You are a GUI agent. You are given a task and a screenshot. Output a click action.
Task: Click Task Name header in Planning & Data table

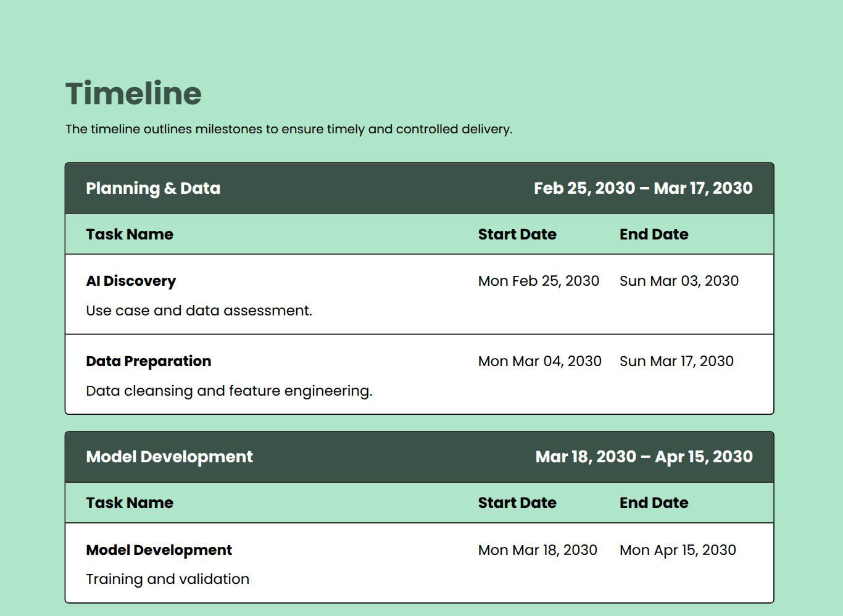[130, 235]
